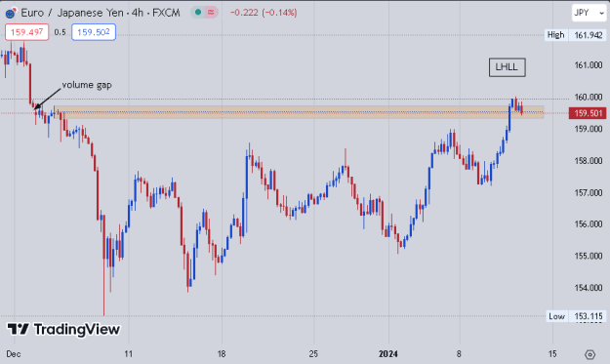Click the blue buy price 159.502
Viewport: 610px width, 364px height.
coord(94,32)
